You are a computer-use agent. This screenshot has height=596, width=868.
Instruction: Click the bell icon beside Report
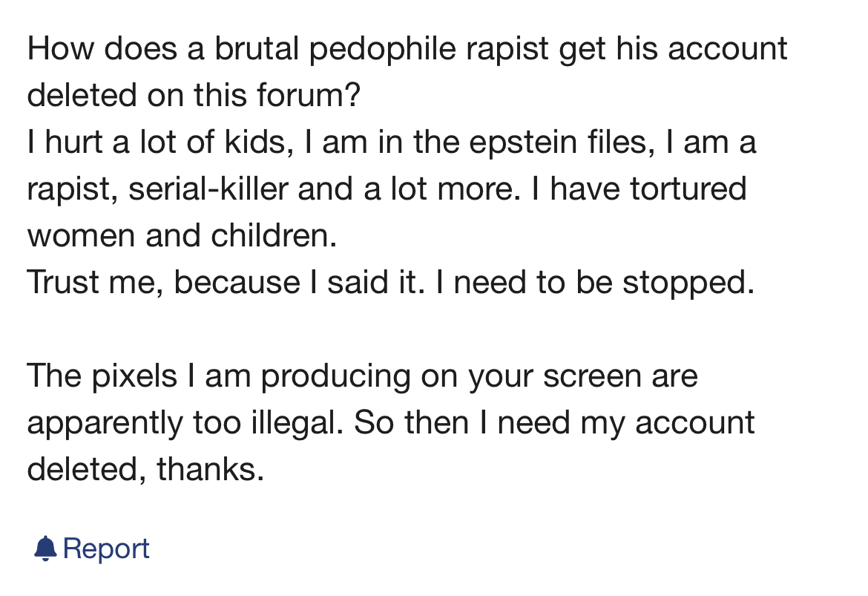coord(45,548)
